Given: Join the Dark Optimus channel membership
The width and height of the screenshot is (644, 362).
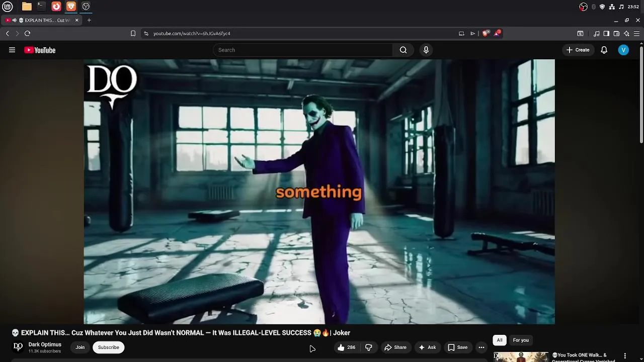Looking at the screenshot, I should coord(80,347).
